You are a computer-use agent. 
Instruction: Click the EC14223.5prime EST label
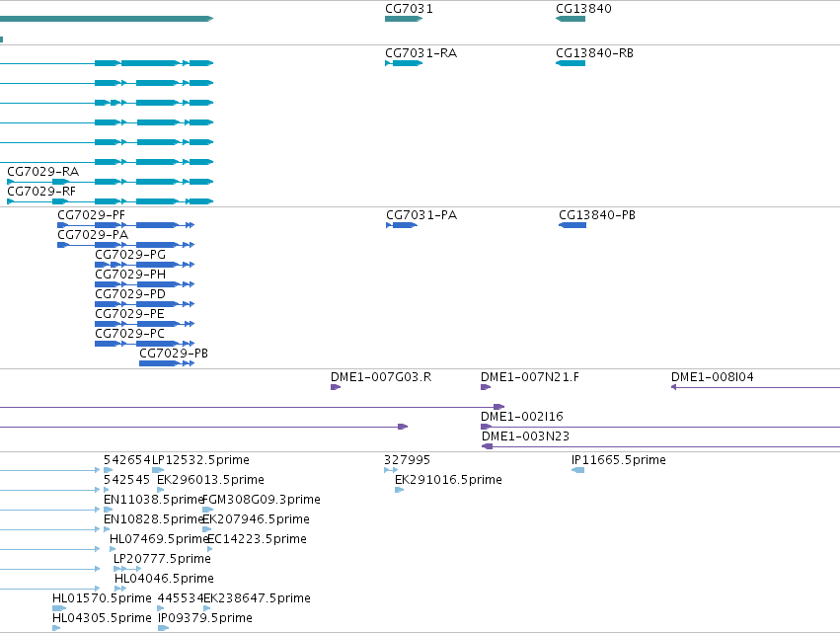click(x=257, y=539)
